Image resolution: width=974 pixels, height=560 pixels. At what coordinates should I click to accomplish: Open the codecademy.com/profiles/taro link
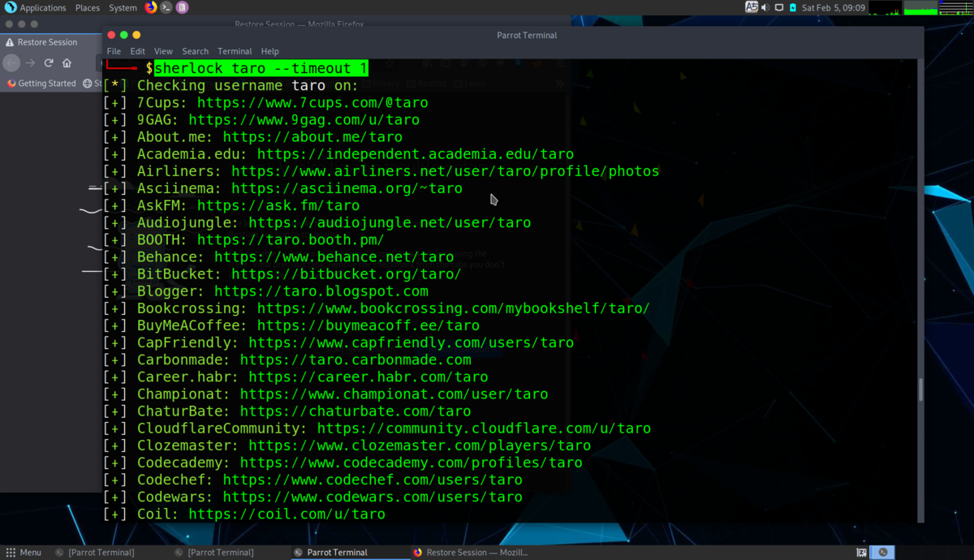(x=412, y=463)
